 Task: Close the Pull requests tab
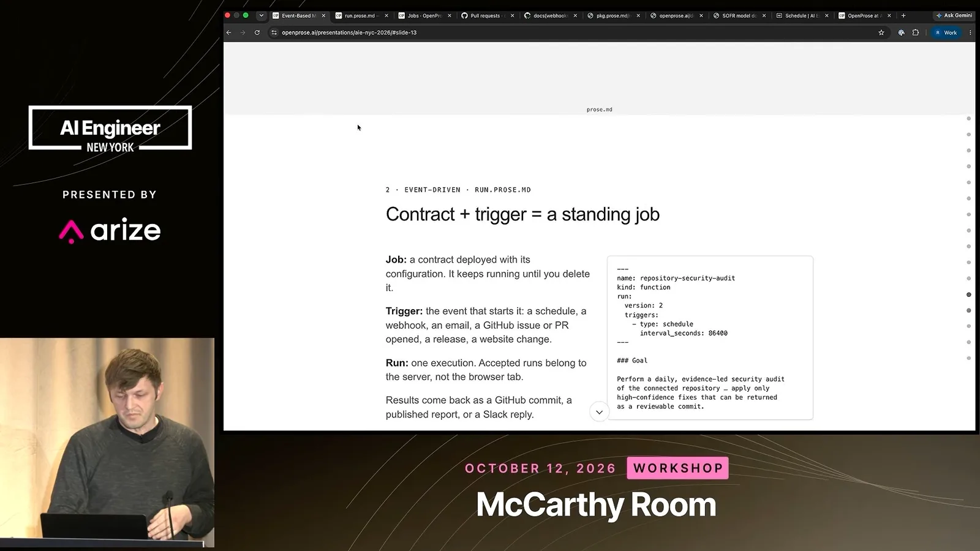tap(513, 16)
